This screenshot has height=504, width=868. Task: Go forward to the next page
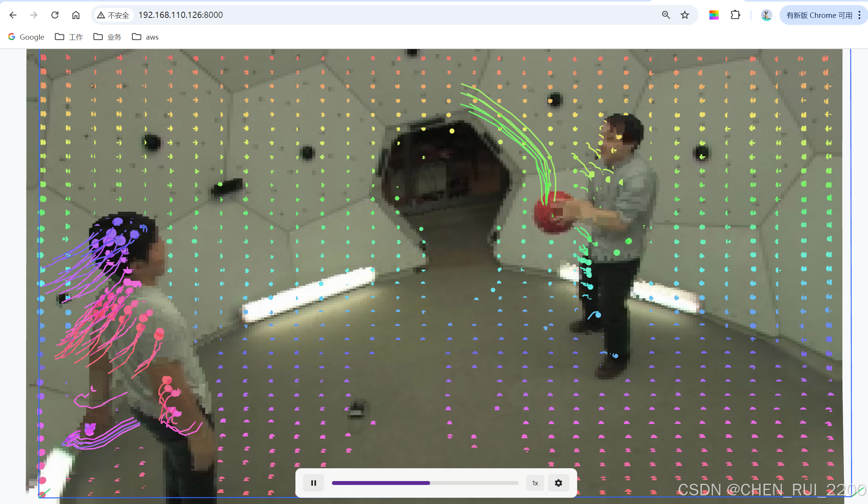click(x=34, y=15)
